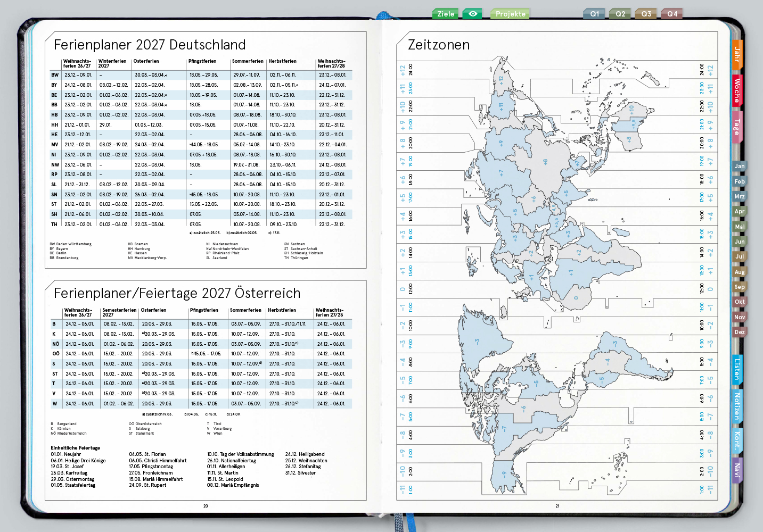Viewport: 763px width, 532px height.
Task: Open the Projekte tab
Action: coord(510,14)
